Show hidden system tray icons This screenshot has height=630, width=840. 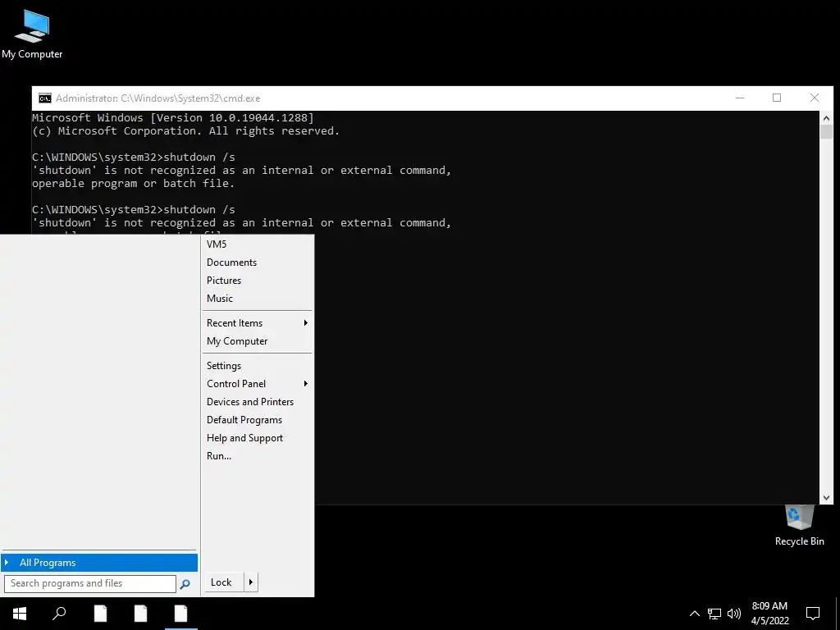point(694,614)
